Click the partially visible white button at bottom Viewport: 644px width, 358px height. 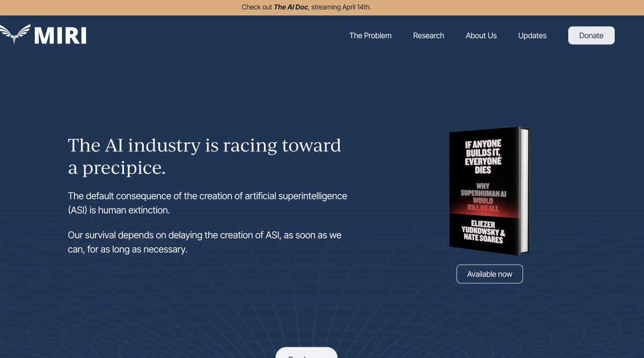(x=306, y=353)
